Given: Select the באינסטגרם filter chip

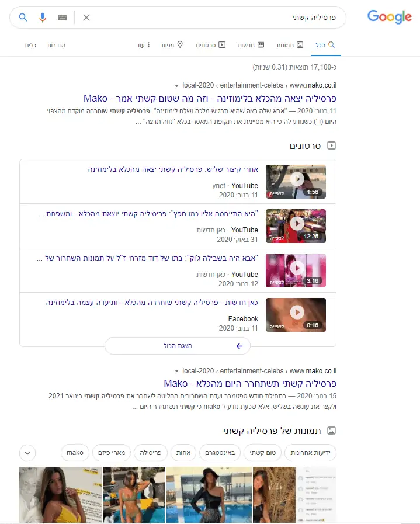Looking at the screenshot, I should pyautogui.click(x=220, y=453).
